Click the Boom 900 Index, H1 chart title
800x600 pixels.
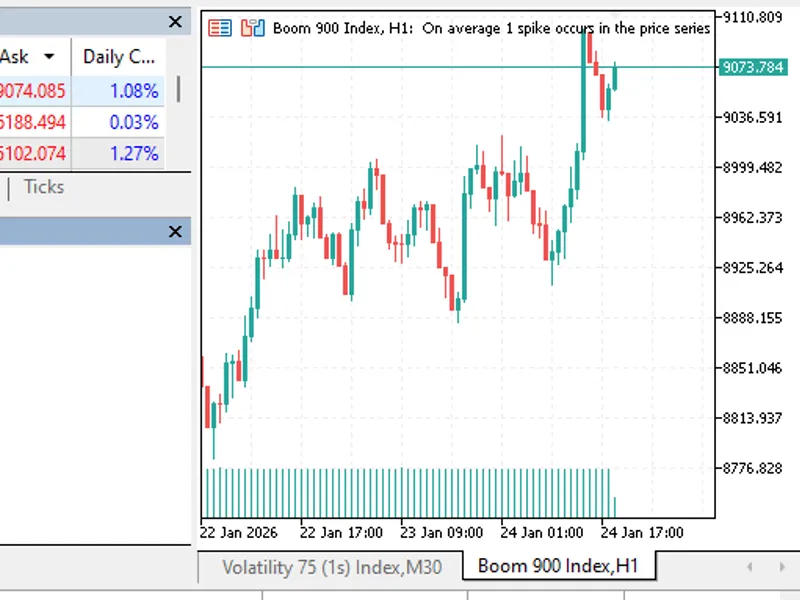pos(342,28)
